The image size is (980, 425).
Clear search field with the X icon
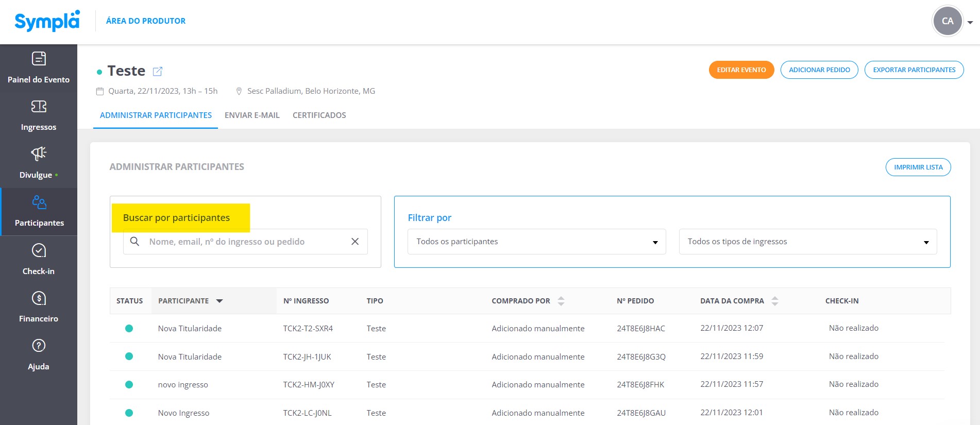point(355,242)
